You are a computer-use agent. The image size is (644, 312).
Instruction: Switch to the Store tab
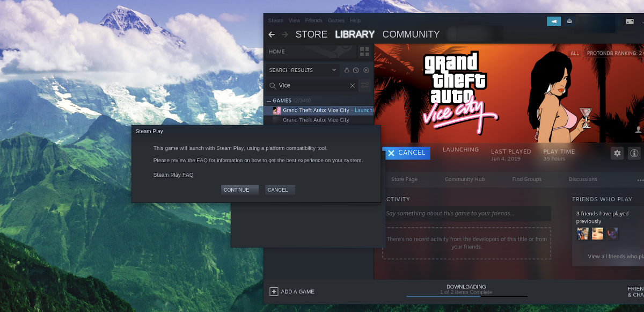point(311,34)
